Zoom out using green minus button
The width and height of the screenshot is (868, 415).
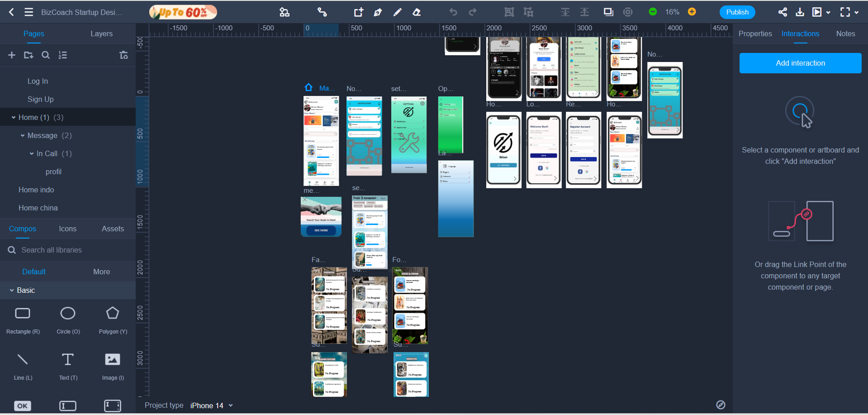(x=652, y=12)
